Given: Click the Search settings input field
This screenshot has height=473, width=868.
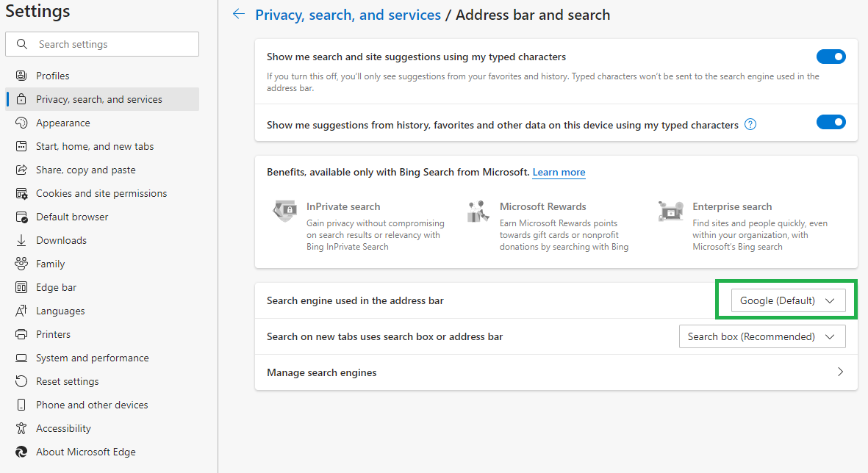Looking at the screenshot, I should click(x=102, y=44).
